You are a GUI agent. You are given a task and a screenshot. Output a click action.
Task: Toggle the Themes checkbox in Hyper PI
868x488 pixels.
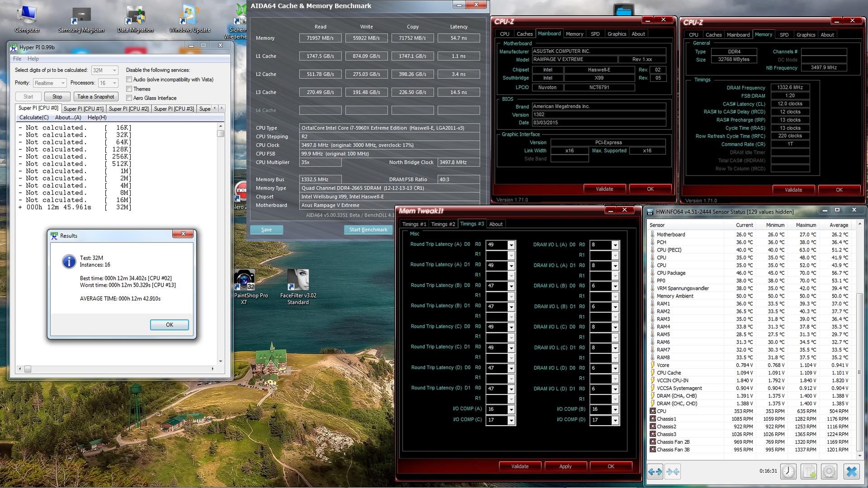(x=129, y=89)
